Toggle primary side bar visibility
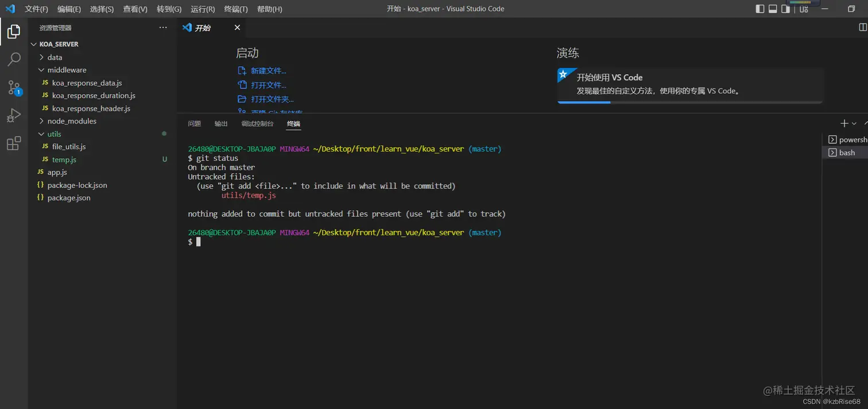The width and height of the screenshot is (868, 409). (x=760, y=9)
